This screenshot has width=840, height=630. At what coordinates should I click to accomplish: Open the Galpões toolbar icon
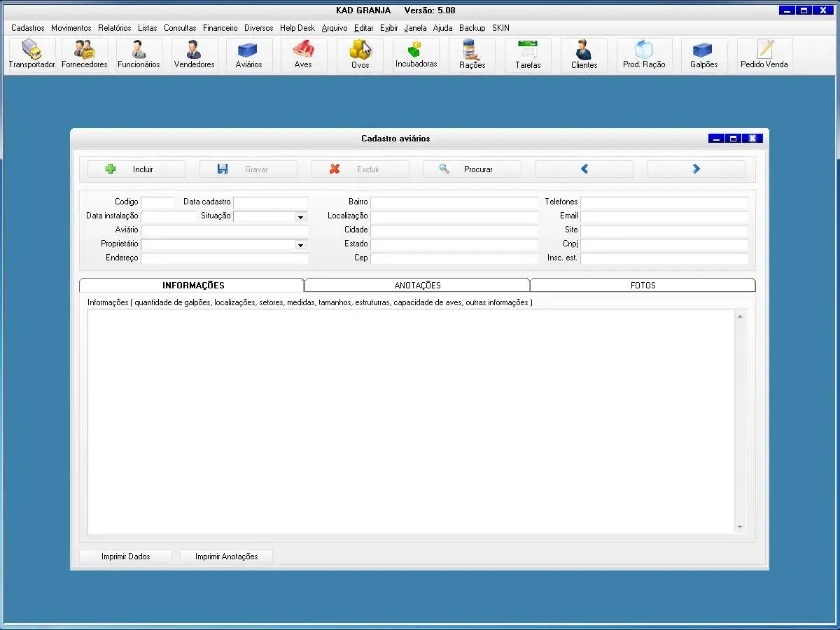click(703, 55)
